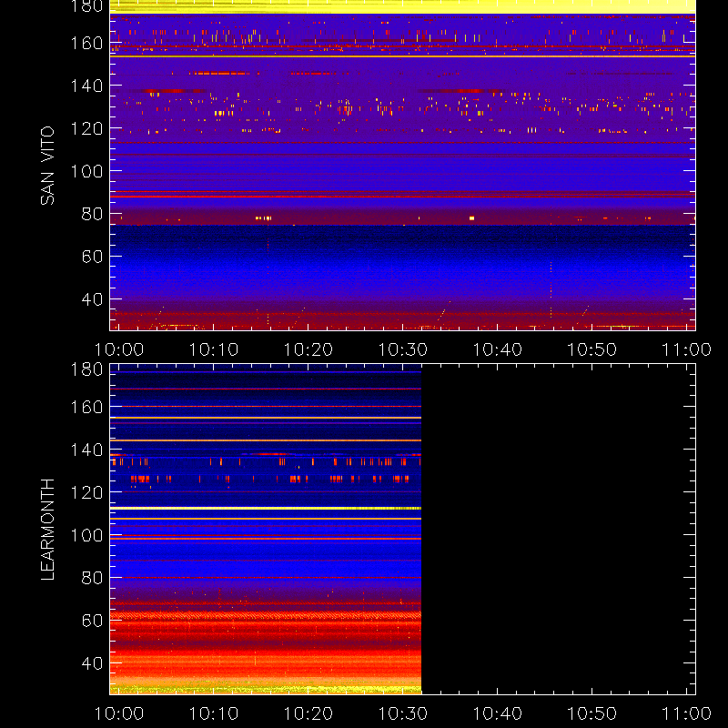The height and width of the screenshot is (728, 728).
Task: Pick the 100 tick label on LEARMONTH axis
Action: pyautogui.click(x=86, y=535)
